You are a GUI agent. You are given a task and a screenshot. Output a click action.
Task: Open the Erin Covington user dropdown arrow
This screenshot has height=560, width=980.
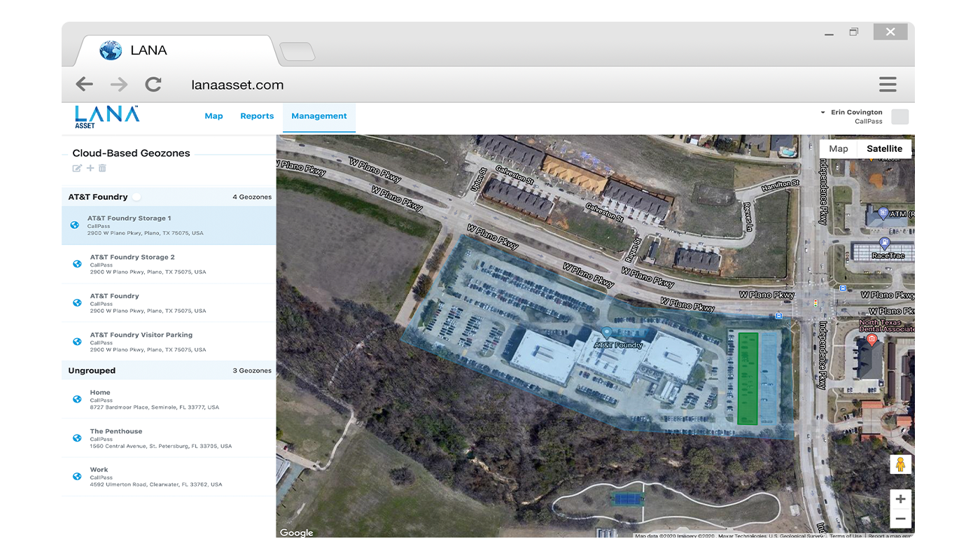coord(823,113)
